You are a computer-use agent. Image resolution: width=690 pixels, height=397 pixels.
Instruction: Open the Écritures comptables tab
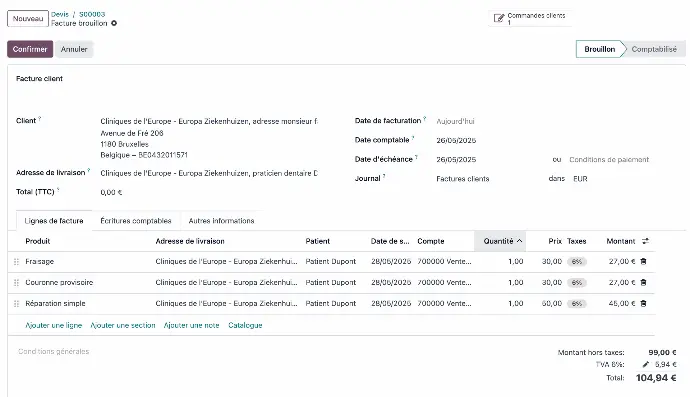[x=136, y=221]
